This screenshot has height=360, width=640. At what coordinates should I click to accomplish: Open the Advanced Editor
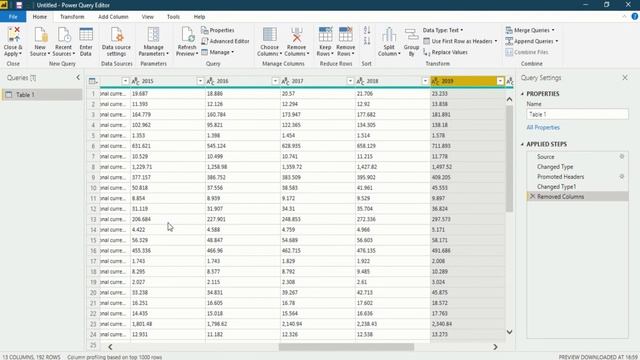coord(225,41)
